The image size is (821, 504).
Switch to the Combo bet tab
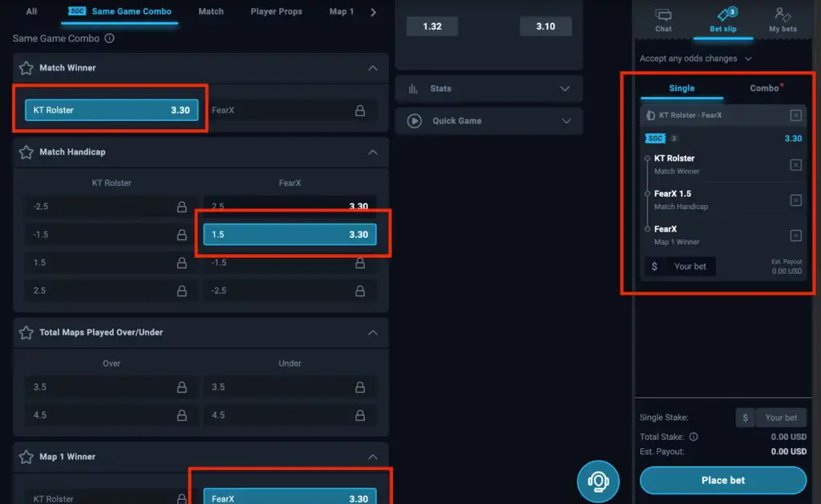[x=764, y=88]
